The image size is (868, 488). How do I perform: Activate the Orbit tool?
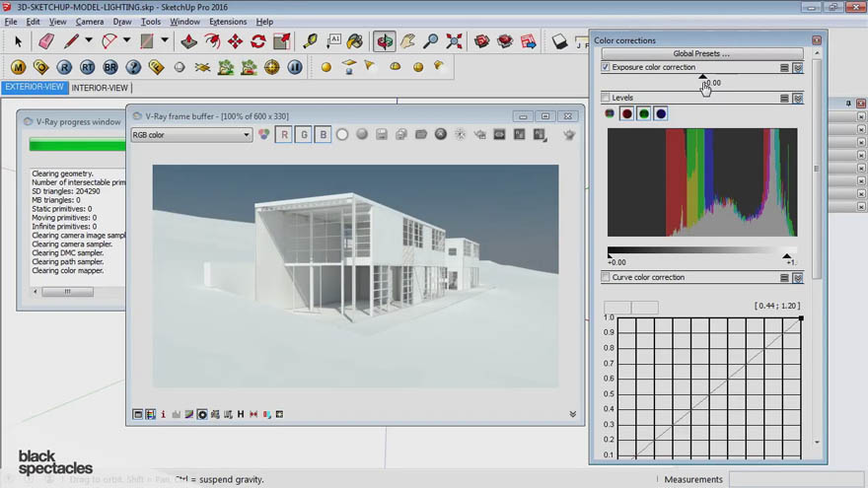(x=384, y=41)
